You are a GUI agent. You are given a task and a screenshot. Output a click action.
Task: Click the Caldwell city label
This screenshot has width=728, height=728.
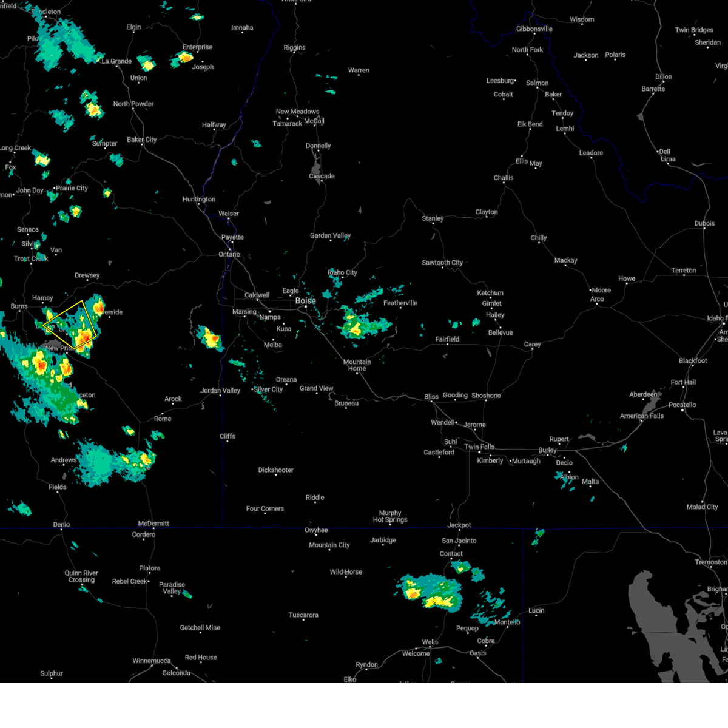coord(257,295)
